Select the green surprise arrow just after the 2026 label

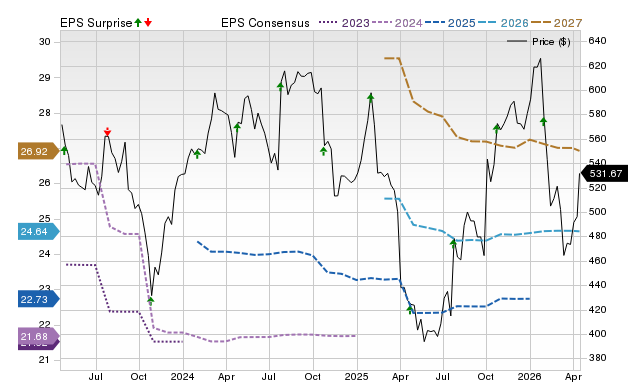543,121
